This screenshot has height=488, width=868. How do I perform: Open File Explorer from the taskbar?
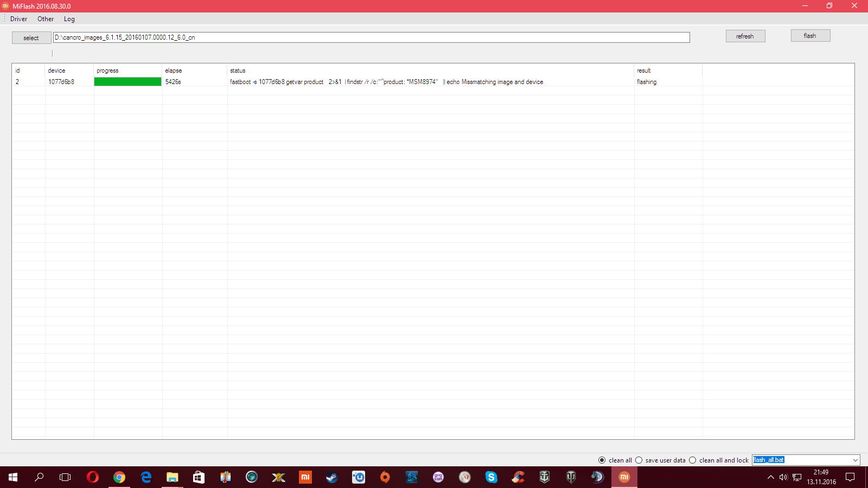[x=172, y=477]
